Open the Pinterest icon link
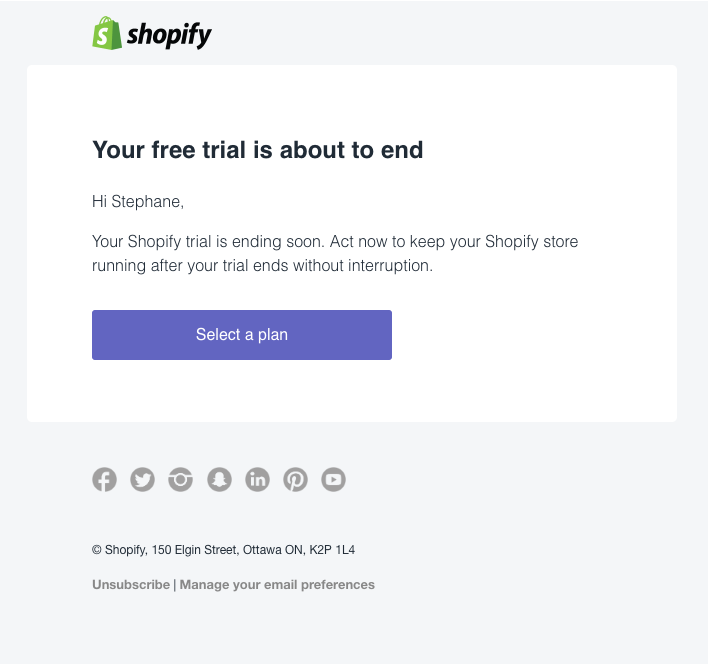 (x=295, y=480)
